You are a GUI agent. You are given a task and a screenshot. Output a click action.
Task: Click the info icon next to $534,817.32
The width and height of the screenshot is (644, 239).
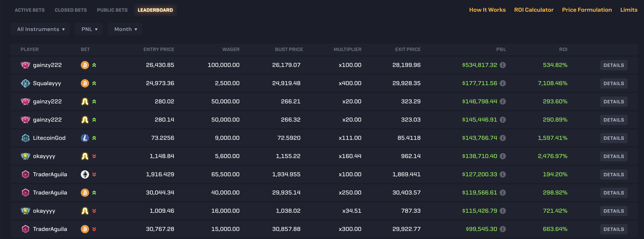pyautogui.click(x=503, y=65)
